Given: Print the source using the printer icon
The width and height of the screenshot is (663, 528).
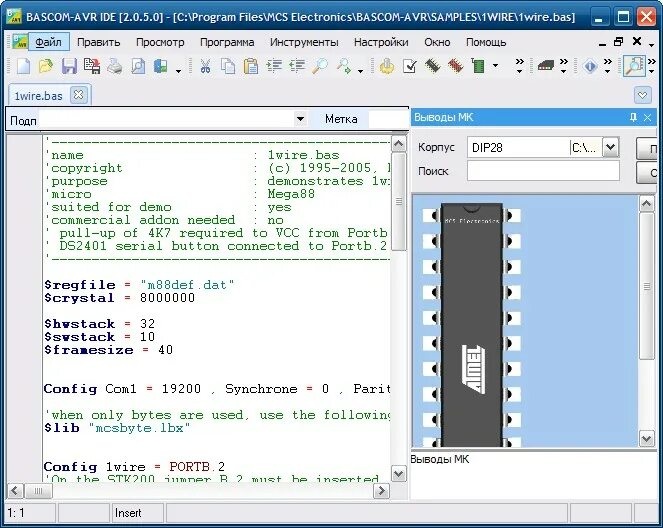Looking at the screenshot, I should pyautogui.click(x=115, y=66).
